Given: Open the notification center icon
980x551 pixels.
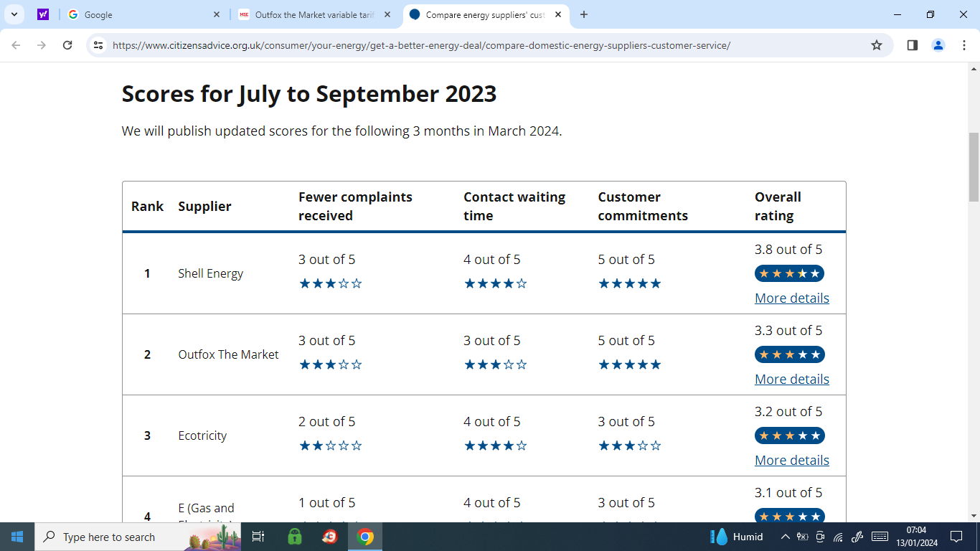Looking at the screenshot, I should 956,537.
